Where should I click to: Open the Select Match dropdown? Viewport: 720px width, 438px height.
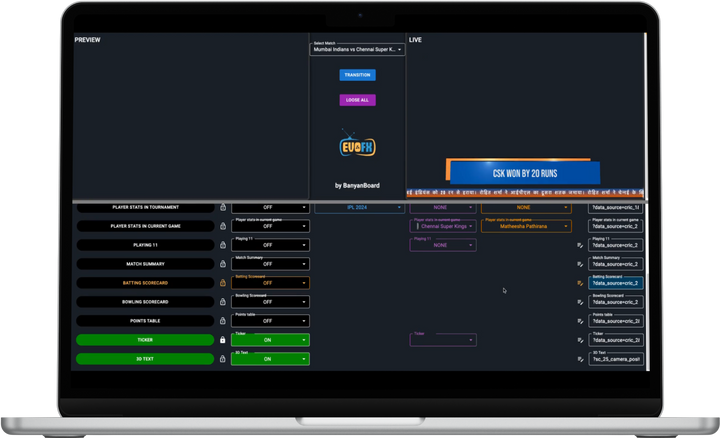pos(357,49)
